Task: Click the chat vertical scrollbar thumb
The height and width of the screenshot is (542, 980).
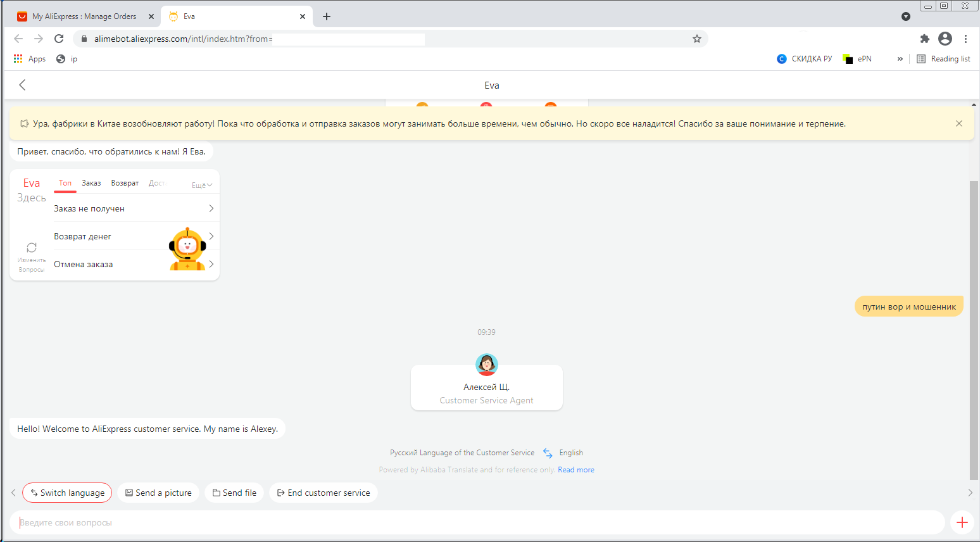Action: pos(974,329)
